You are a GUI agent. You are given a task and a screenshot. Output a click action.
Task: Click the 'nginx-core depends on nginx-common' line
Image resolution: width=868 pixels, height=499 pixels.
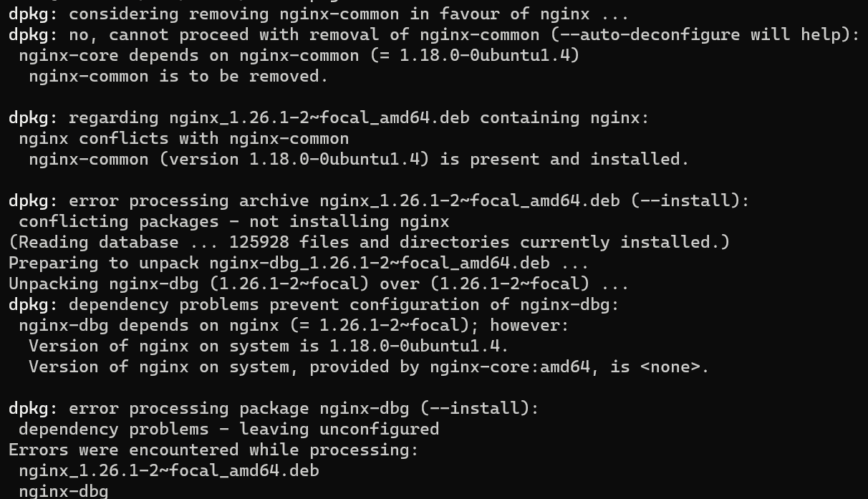pos(299,55)
